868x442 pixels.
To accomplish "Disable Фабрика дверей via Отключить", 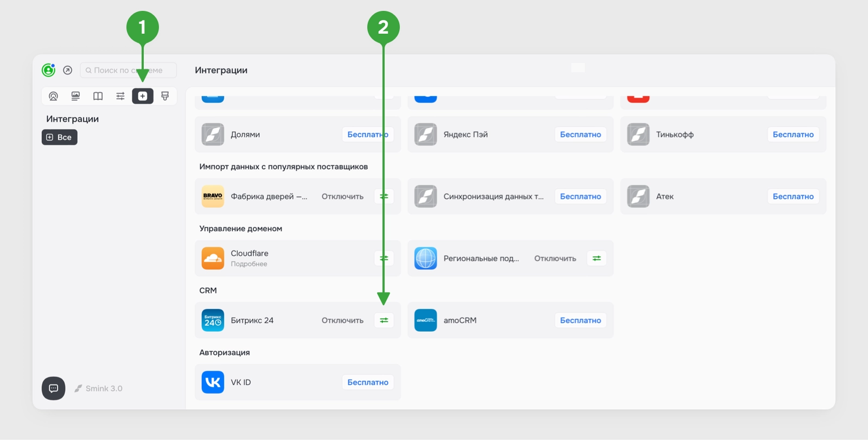I will click(x=342, y=197).
